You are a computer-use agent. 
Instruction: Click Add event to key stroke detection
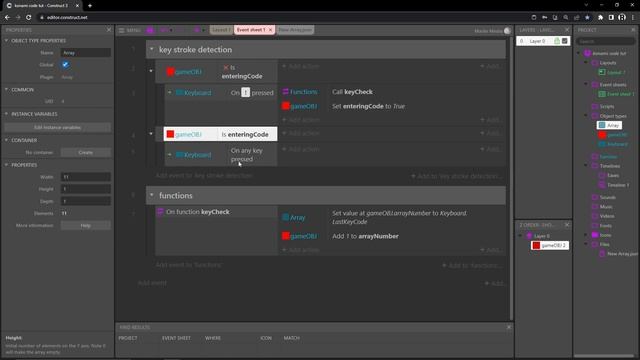[204, 176]
